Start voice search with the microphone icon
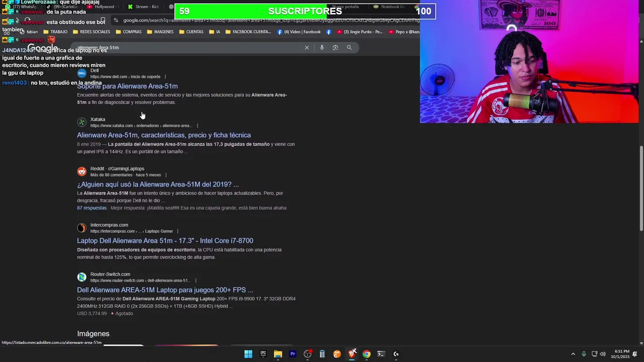The height and width of the screenshot is (362, 644). [322, 48]
